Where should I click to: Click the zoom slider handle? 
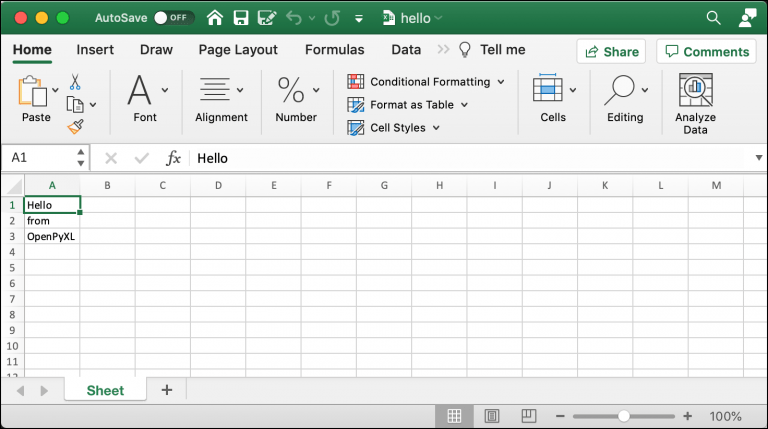pyautogui.click(x=624, y=416)
